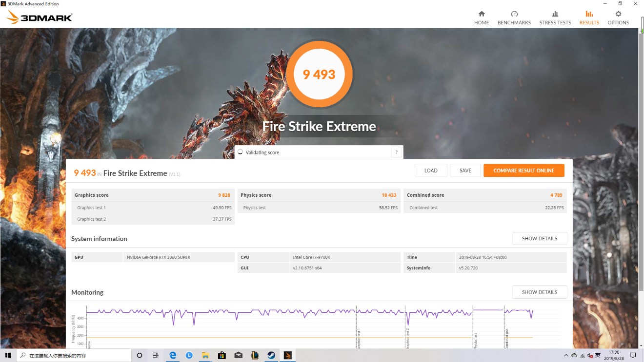Click the Combined score value 4 789
644x362 pixels.
(x=556, y=195)
